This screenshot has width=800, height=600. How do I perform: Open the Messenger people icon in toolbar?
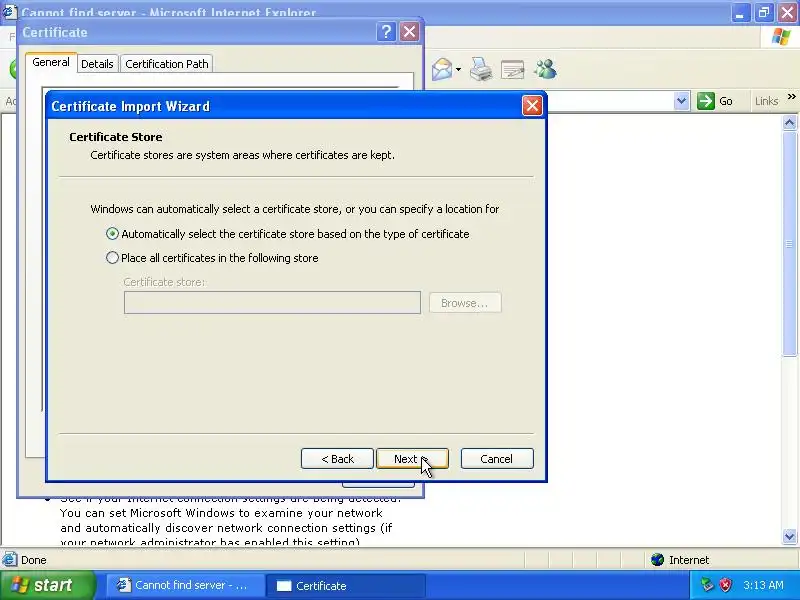pos(545,69)
